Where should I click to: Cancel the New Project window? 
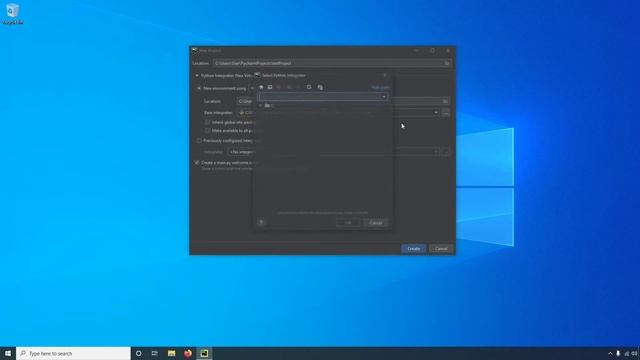441,249
